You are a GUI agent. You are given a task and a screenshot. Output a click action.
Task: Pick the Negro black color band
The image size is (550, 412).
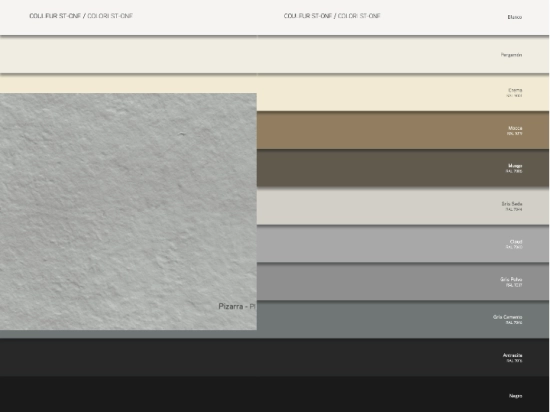coord(275,394)
